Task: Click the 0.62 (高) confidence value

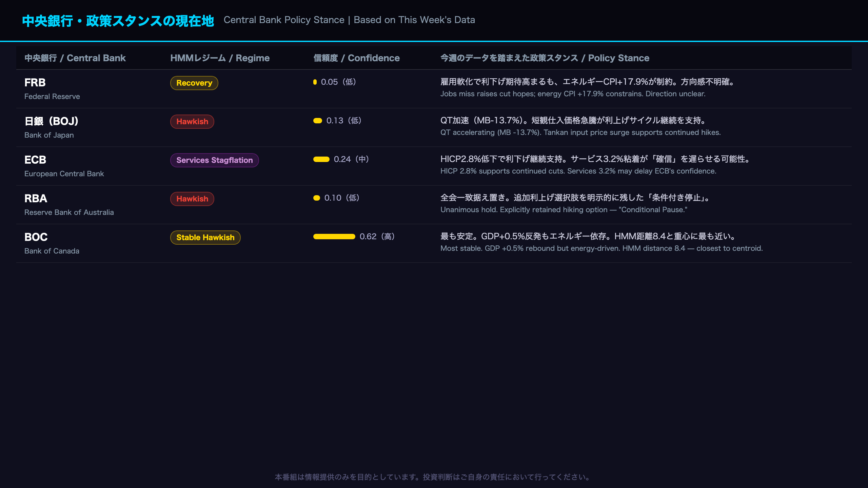Action: click(x=377, y=237)
